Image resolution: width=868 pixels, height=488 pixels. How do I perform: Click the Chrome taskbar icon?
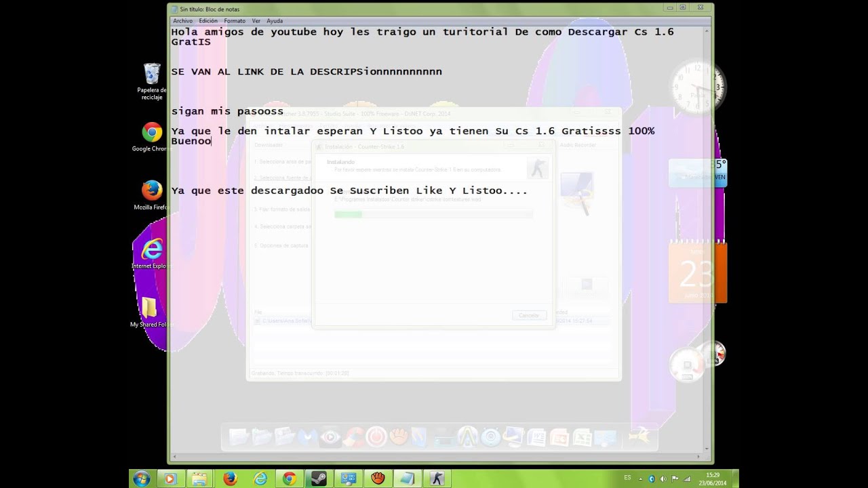tap(290, 479)
